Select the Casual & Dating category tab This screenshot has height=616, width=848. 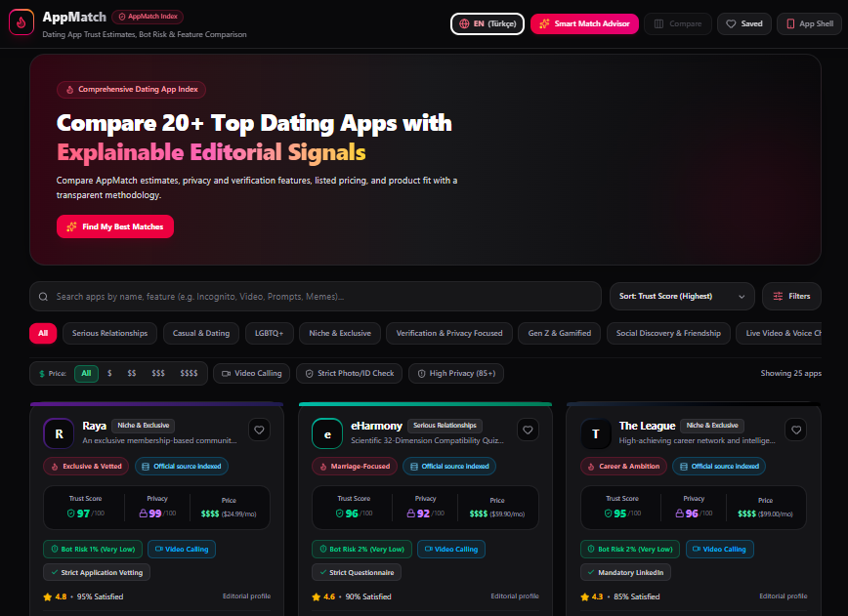point(201,334)
